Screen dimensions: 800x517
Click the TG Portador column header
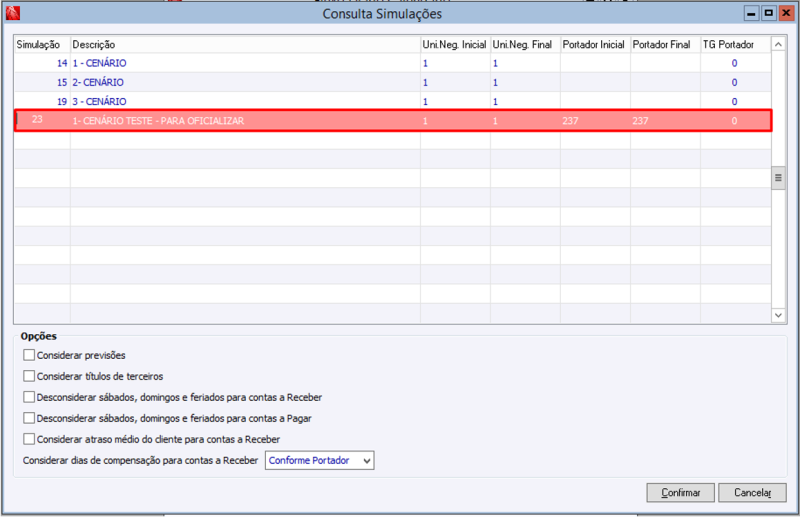tap(735, 44)
